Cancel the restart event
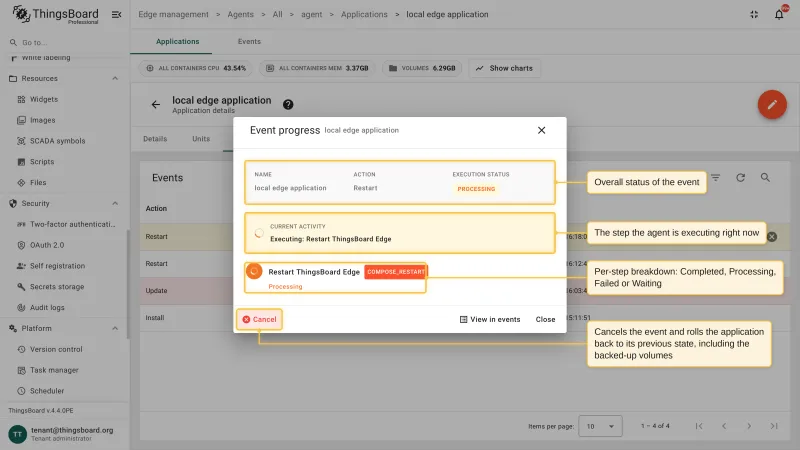The height and width of the screenshot is (450, 800). coord(259,319)
